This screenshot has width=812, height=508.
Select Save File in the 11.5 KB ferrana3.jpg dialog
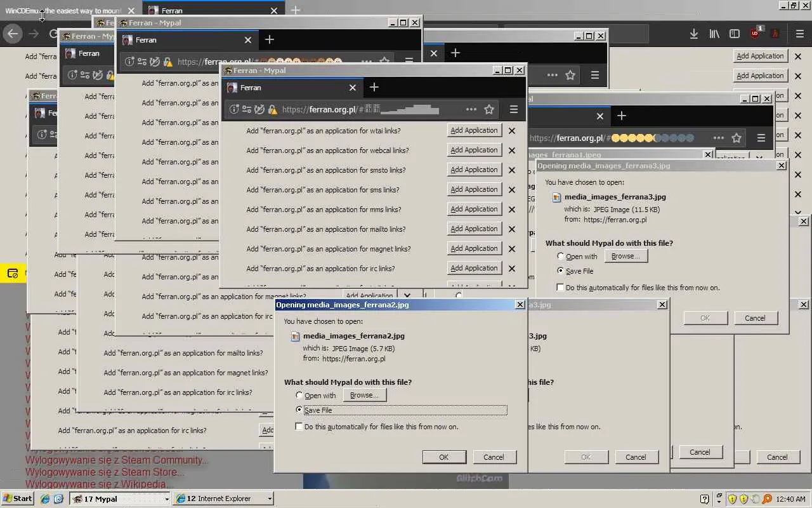(560, 271)
